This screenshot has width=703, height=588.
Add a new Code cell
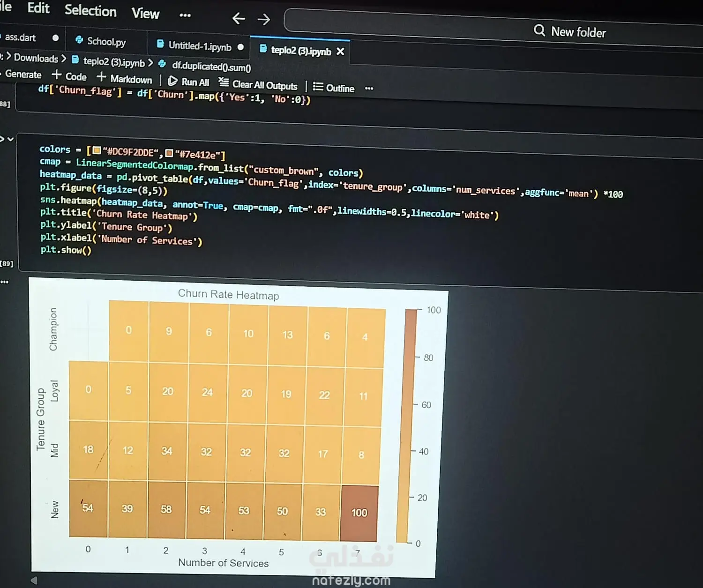click(69, 76)
